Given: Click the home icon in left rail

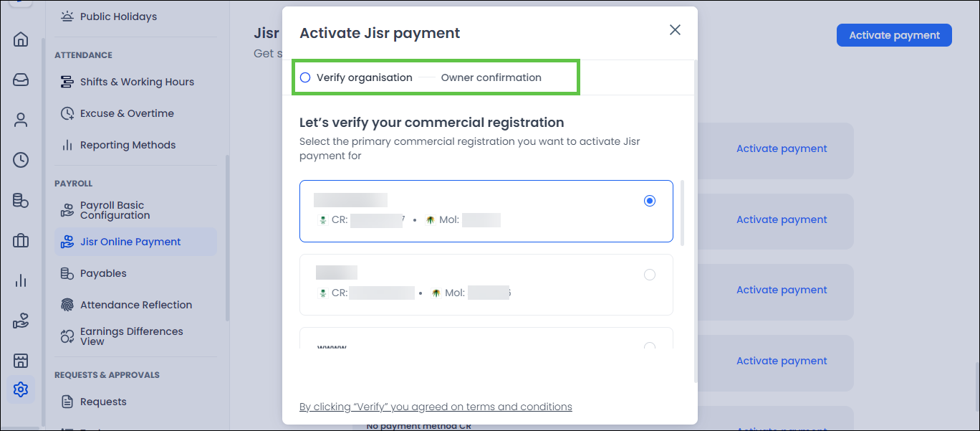Looking at the screenshot, I should click(21, 39).
